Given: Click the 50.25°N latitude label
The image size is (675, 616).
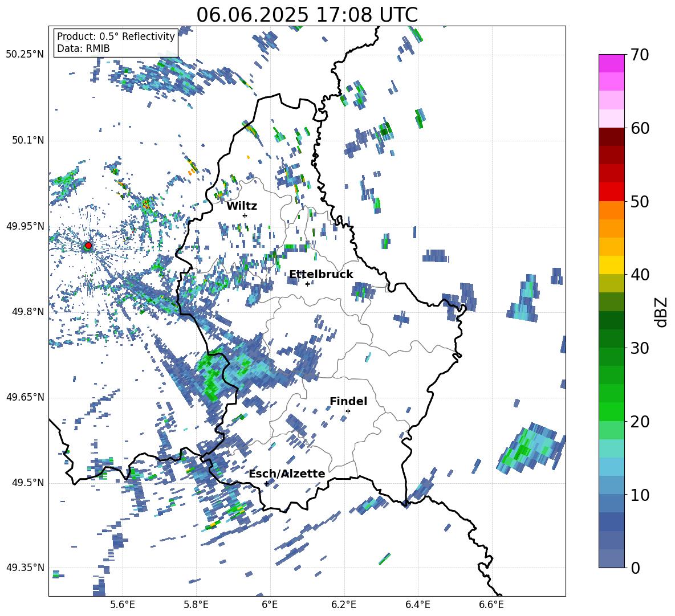Looking at the screenshot, I should (x=25, y=55).
